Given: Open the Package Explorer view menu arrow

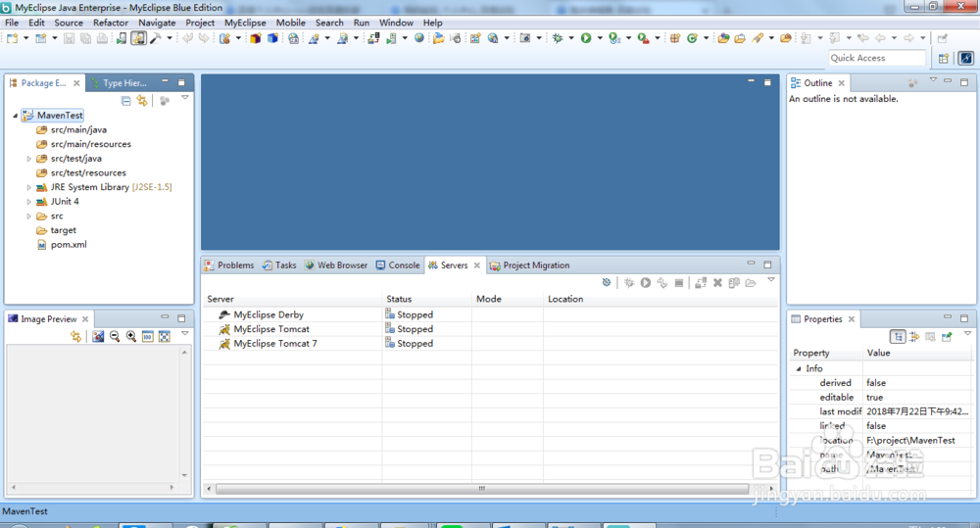Looking at the screenshot, I should [x=185, y=98].
